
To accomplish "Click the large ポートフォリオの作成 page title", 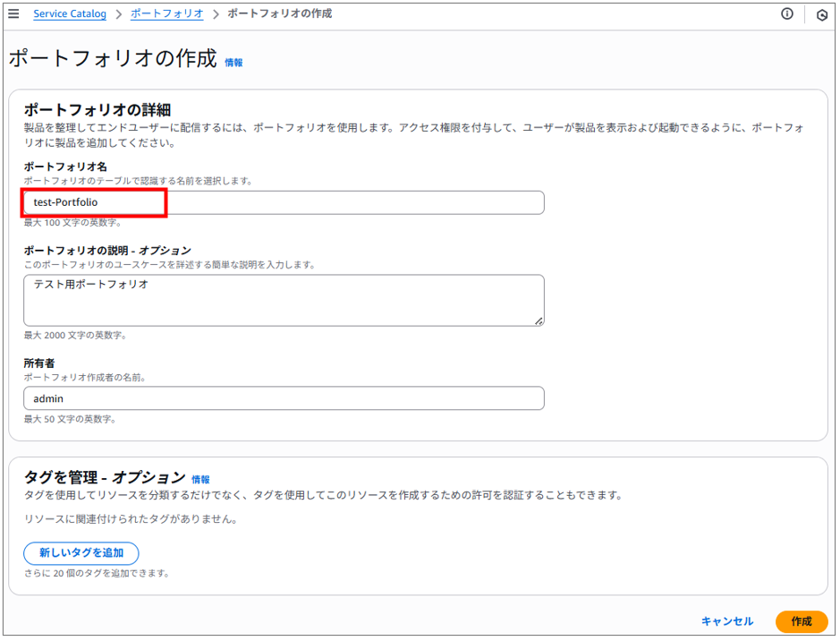I will (113, 58).
